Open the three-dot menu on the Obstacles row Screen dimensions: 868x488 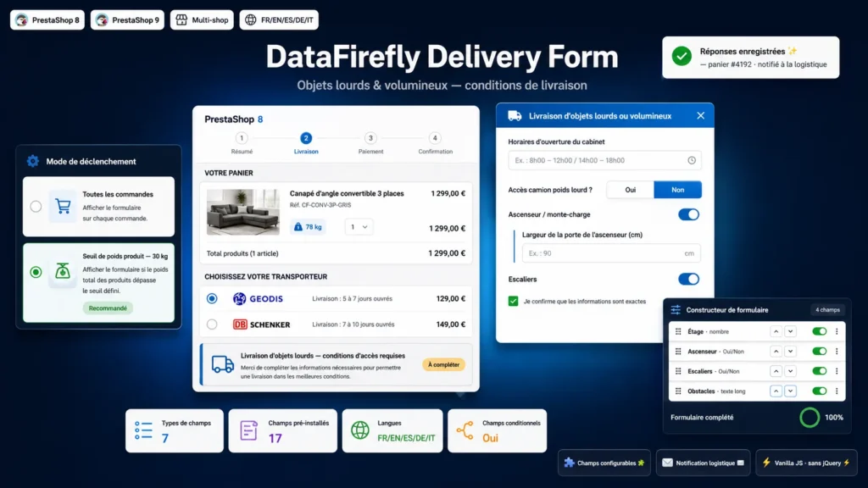coord(837,391)
